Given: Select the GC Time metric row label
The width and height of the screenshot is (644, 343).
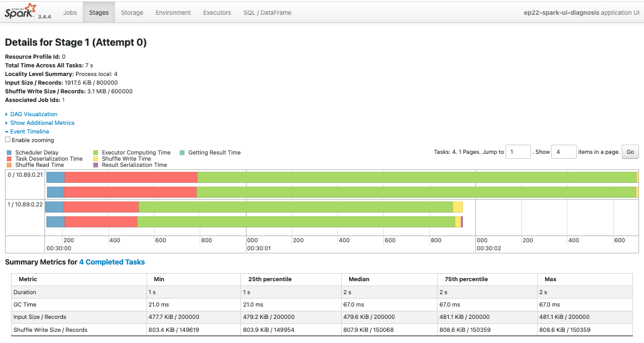Looking at the screenshot, I should [x=25, y=305].
